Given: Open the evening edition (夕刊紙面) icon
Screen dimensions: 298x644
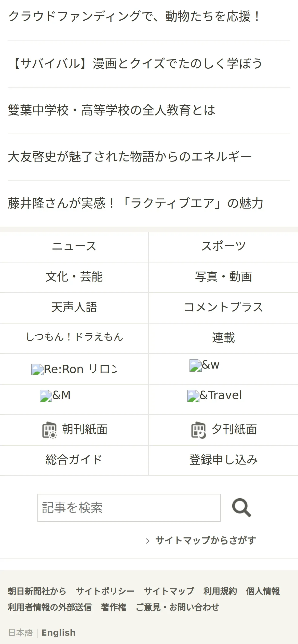Looking at the screenshot, I should (x=199, y=430).
